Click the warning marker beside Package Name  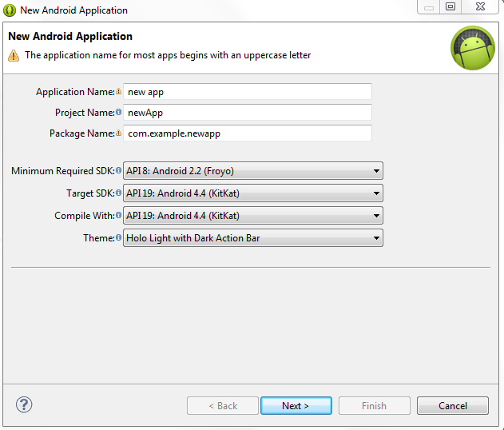tap(119, 133)
